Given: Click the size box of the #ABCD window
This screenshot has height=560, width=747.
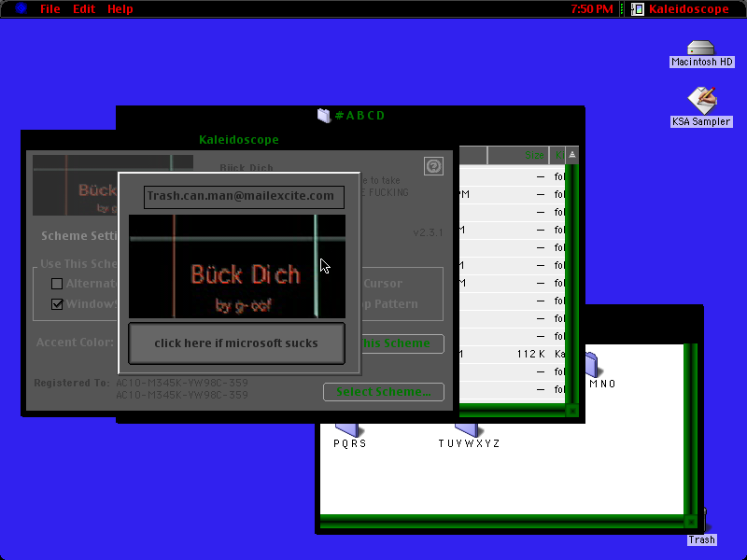Looking at the screenshot, I should click(x=572, y=410).
